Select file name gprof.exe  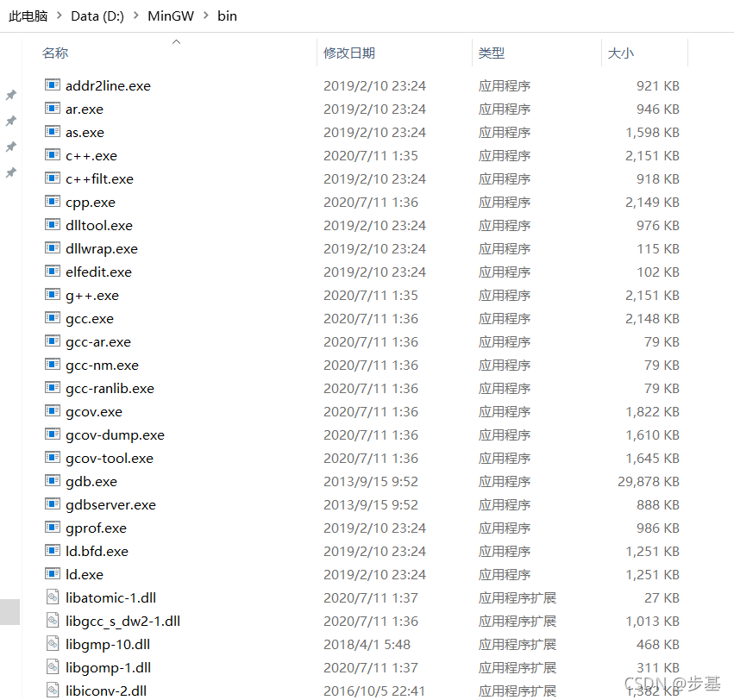point(97,528)
